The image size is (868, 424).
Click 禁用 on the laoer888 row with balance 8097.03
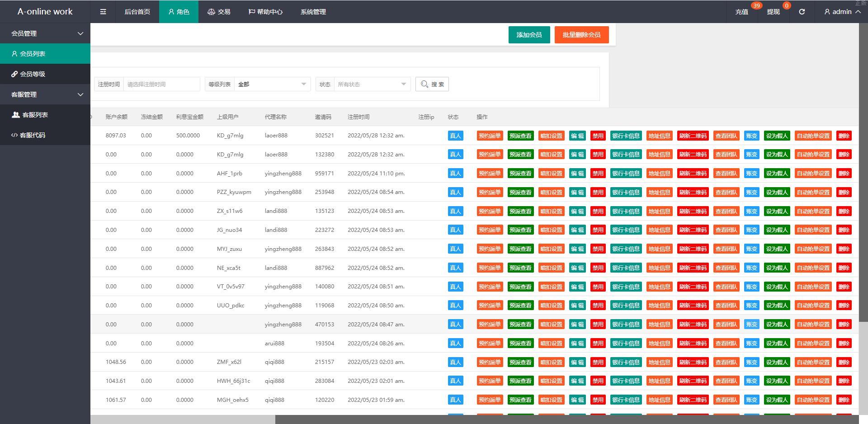(598, 136)
